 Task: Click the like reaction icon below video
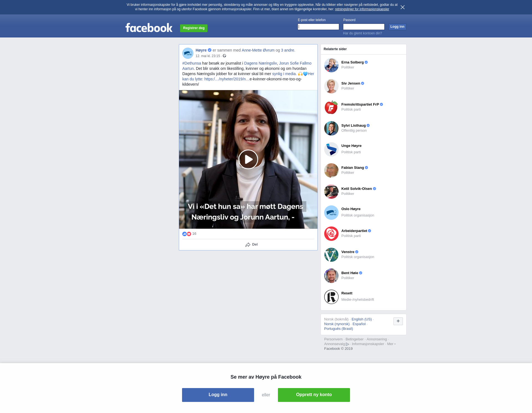(x=185, y=234)
